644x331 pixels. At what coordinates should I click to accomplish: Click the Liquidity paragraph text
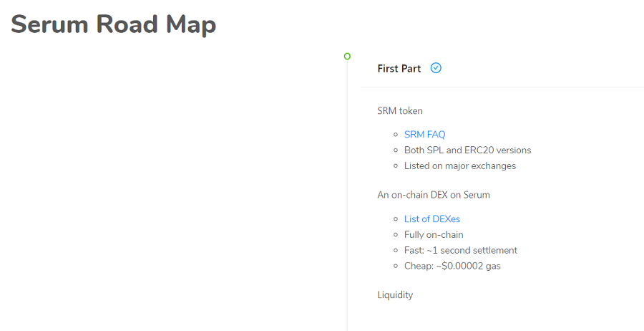click(395, 295)
